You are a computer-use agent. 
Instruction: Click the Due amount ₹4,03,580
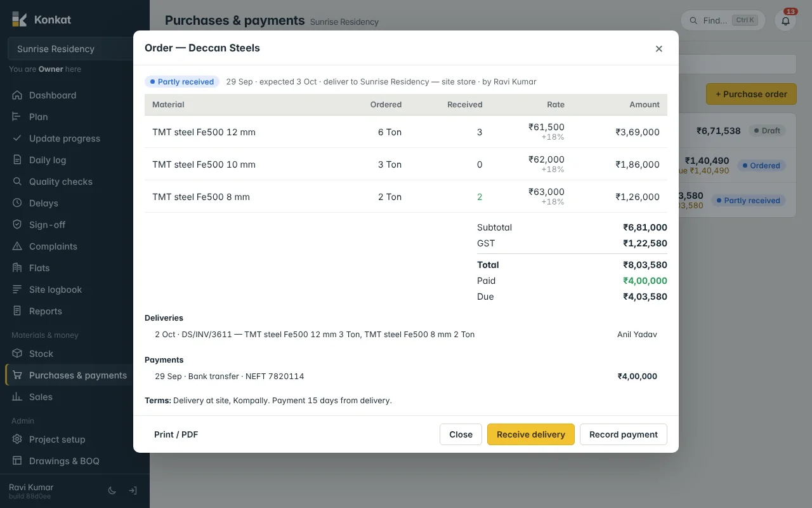point(645,297)
